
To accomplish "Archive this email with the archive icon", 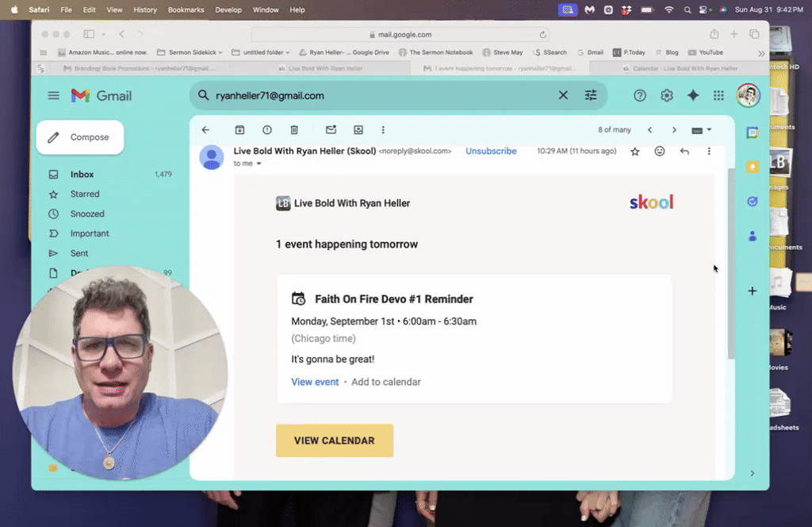I will pyautogui.click(x=239, y=130).
